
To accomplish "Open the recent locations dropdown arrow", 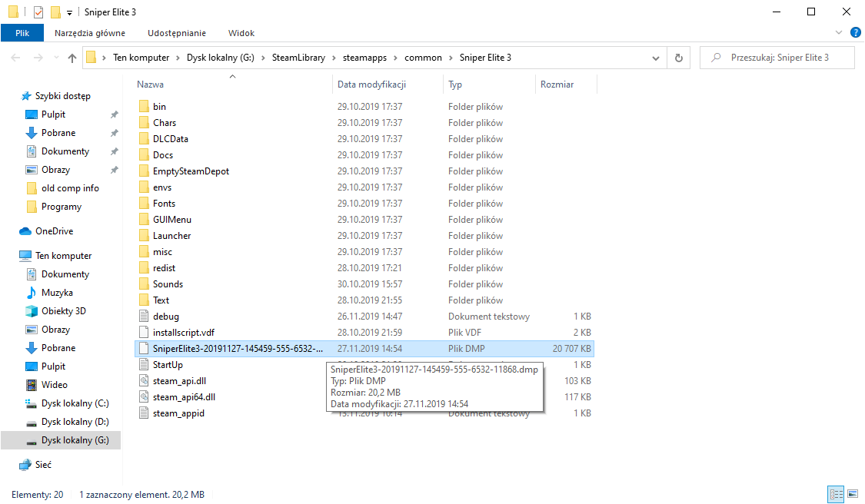I will [55, 58].
